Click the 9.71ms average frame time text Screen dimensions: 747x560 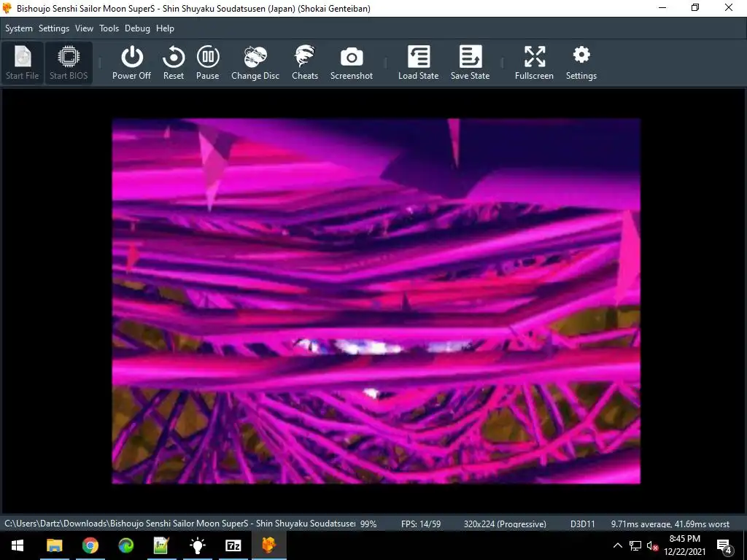pos(670,524)
